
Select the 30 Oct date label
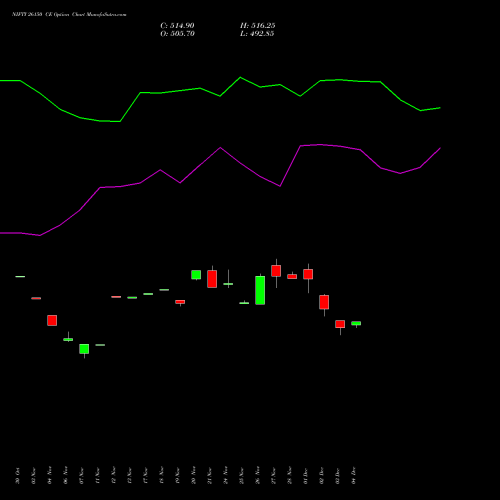[x=18, y=476]
